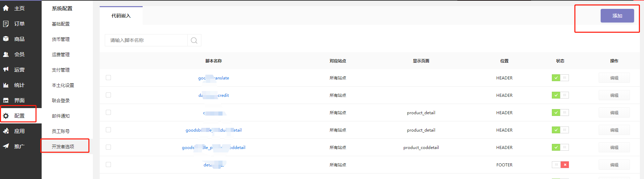Open the 主页 home icon in sidebar
The height and width of the screenshot is (179, 644).
6,8
